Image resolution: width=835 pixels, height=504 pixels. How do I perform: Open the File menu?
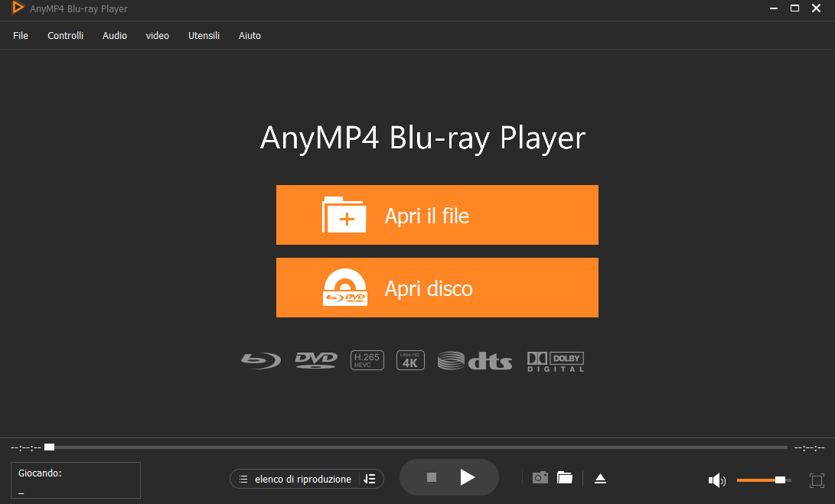pos(20,36)
